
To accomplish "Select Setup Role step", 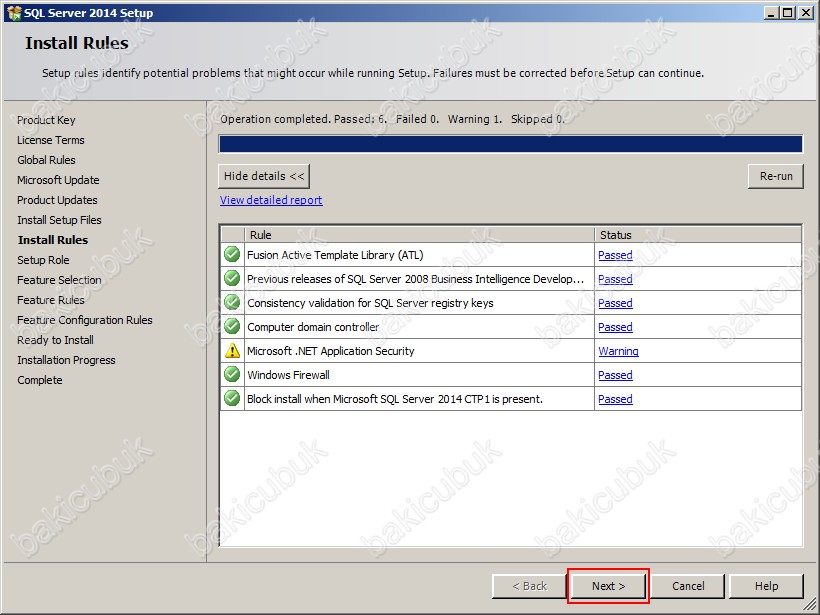I will click(x=43, y=260).
